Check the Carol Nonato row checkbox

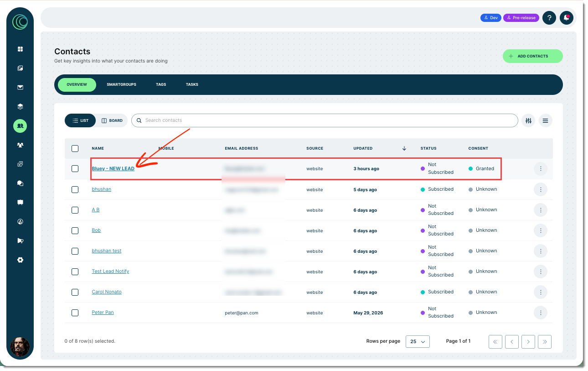tap(75, 292)
